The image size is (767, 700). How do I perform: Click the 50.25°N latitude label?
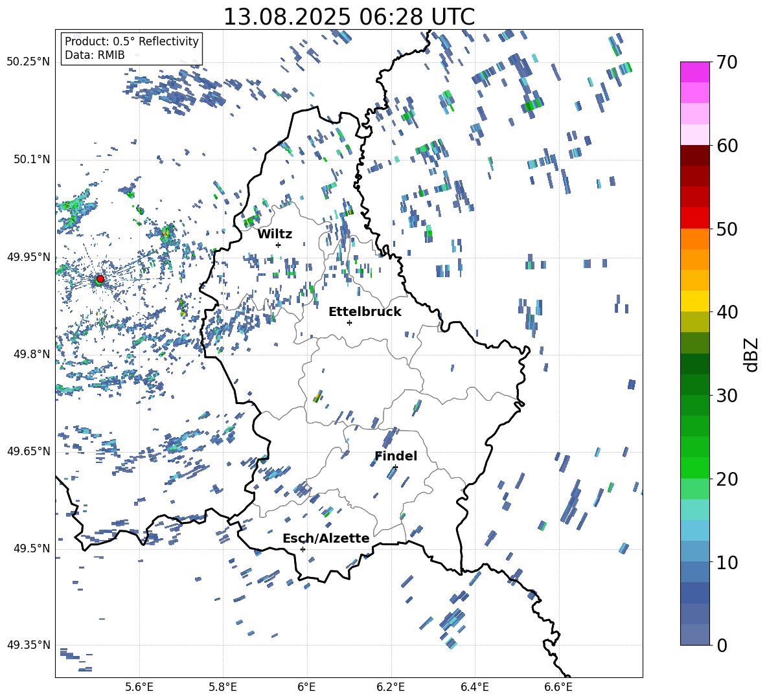point(29,62)
